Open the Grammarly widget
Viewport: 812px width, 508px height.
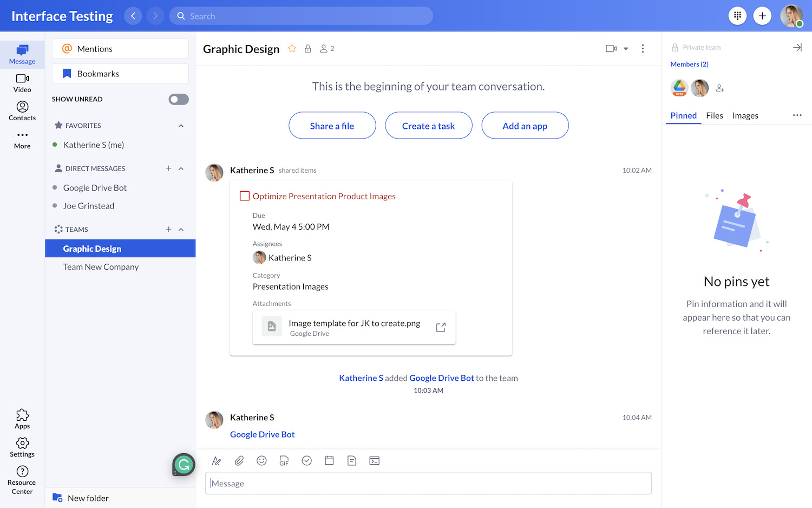[x=184, y=464]
